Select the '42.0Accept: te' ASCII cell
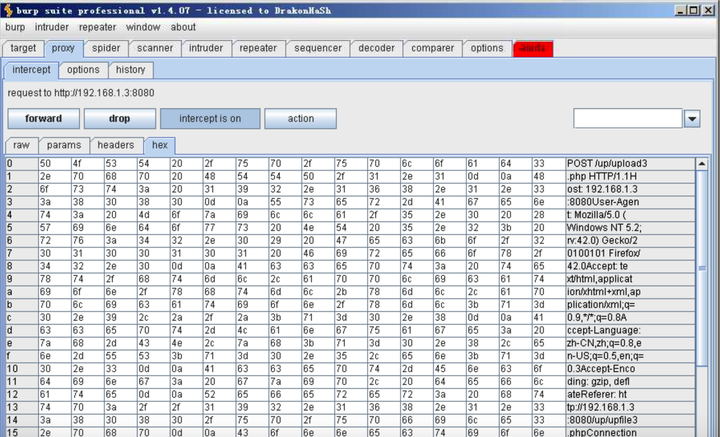 pyautogui.click(x=630, y=266)
